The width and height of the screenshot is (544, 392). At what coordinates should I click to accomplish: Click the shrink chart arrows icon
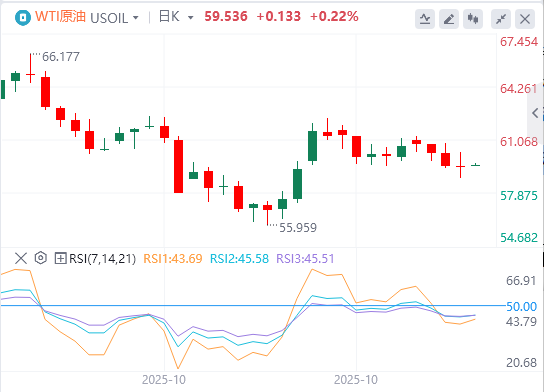501,19
